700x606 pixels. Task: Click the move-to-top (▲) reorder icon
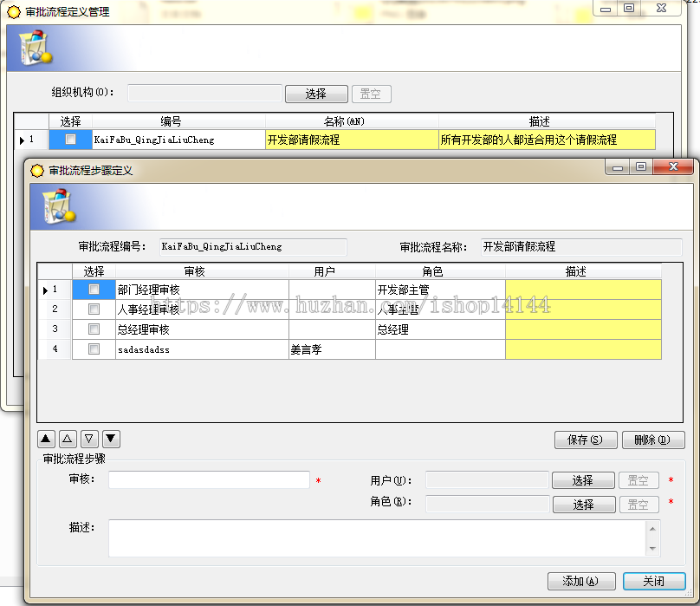tap(46, 439)
